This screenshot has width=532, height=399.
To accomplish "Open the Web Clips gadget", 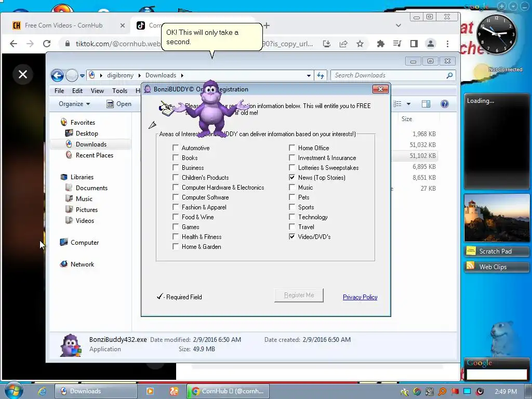I will [496, 267].
